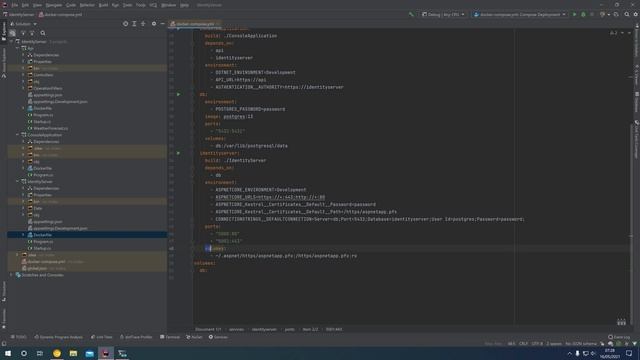Click the Locate in Solution target icon
Viewport: 640px width, 360px height.
(x=125, y=24)
